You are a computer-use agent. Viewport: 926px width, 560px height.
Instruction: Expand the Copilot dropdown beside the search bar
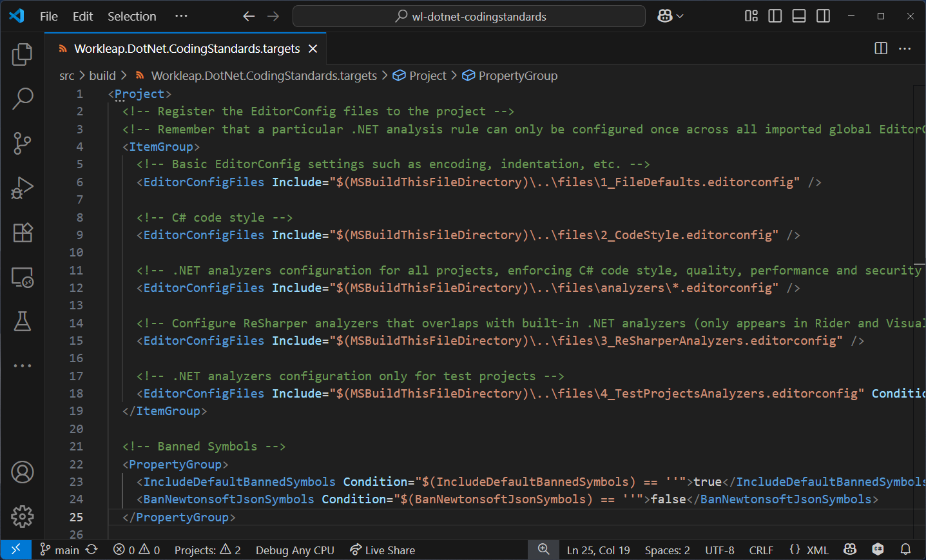(x=670, y=15)
